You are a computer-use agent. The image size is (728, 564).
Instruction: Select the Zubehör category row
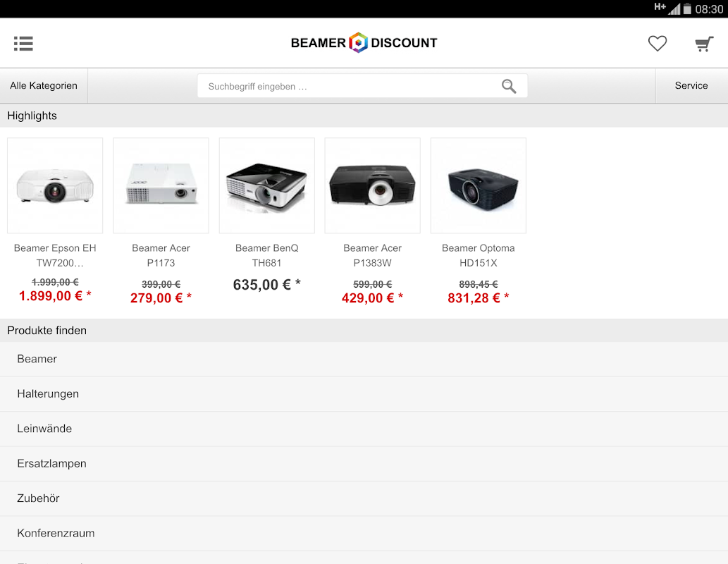pyautogui.click(x=364, y=498)
